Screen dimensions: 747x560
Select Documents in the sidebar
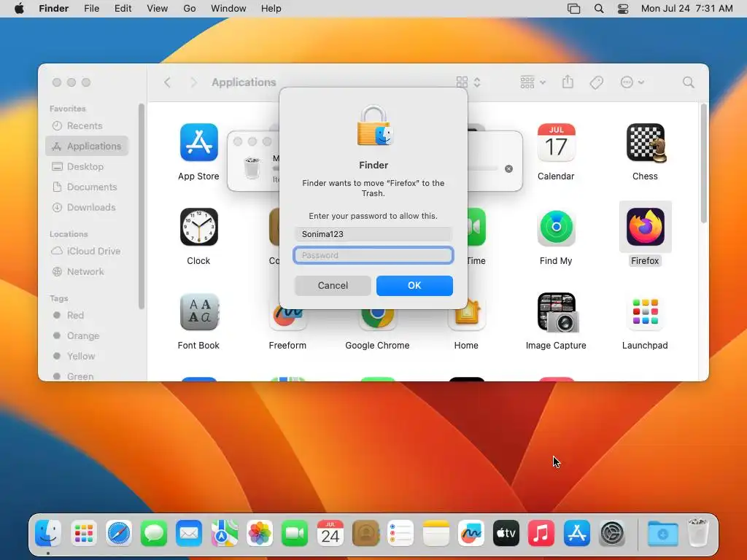[x=87, y=187]
